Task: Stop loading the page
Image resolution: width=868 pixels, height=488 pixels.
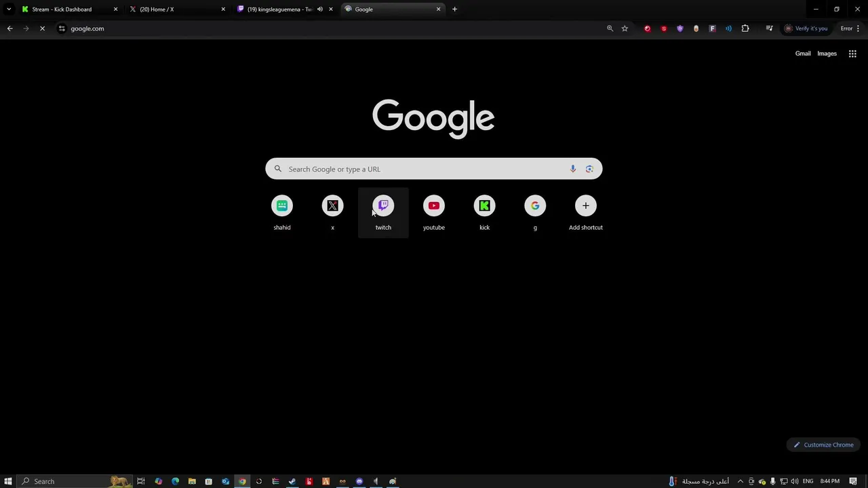Action: point(42,28)
